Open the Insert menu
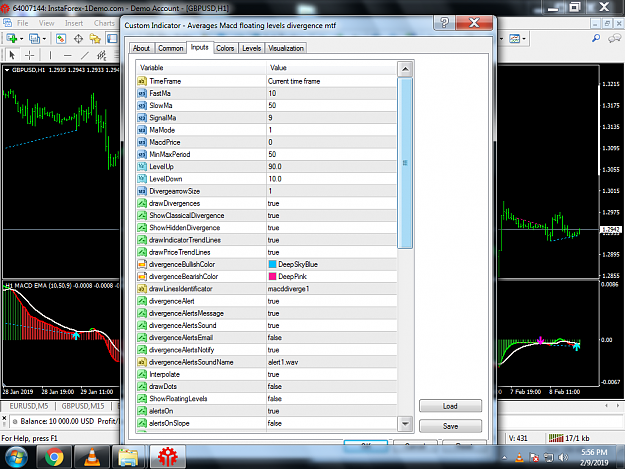This screenshot has width=625, height=469. point(74,23)
